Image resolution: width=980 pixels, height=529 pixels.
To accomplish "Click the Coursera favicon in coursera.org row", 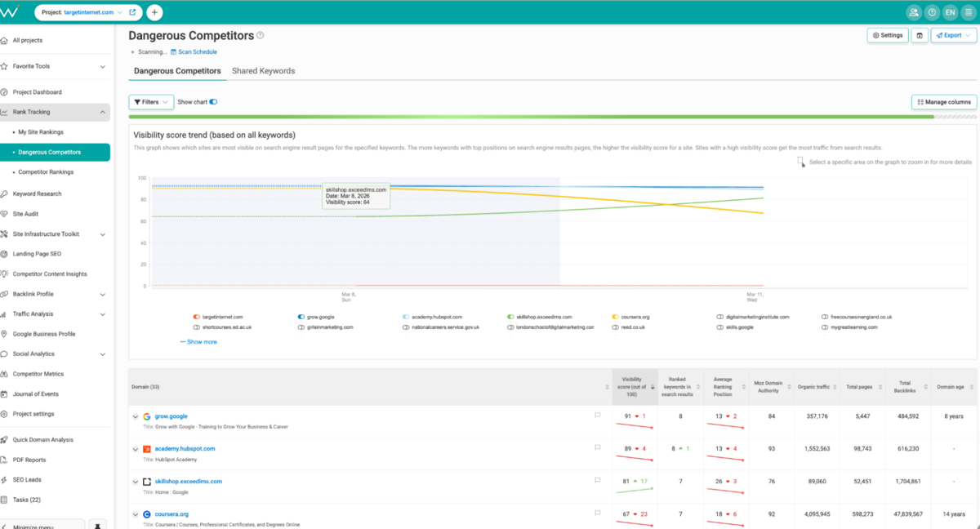I will coord(147,514).
